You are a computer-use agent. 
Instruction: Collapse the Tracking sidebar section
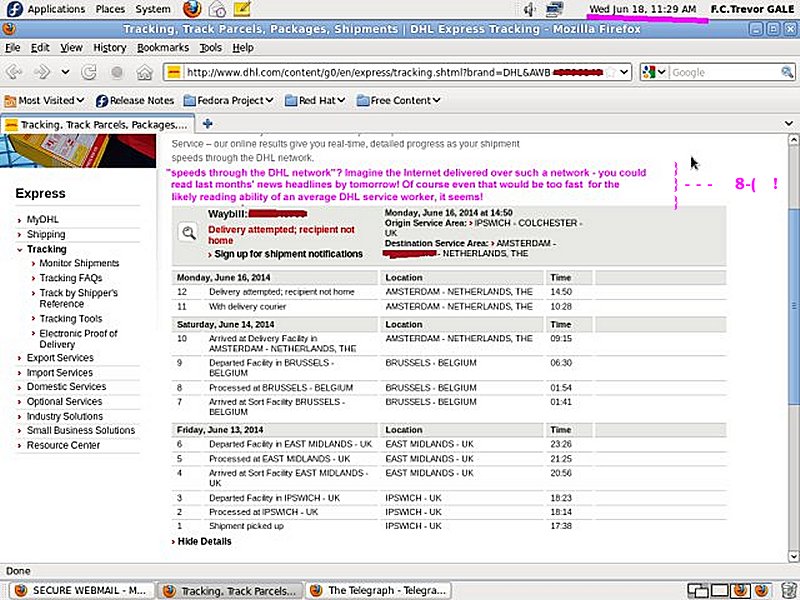(46, 249)
